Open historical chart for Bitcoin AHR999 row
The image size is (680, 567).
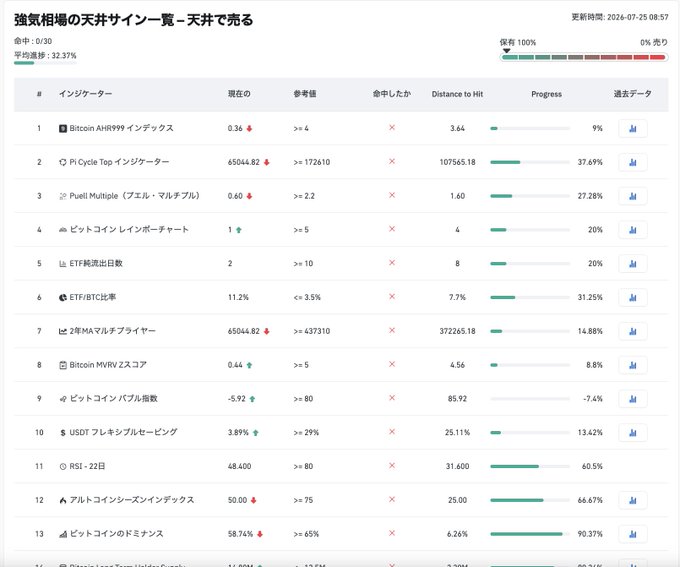[633, 128]
